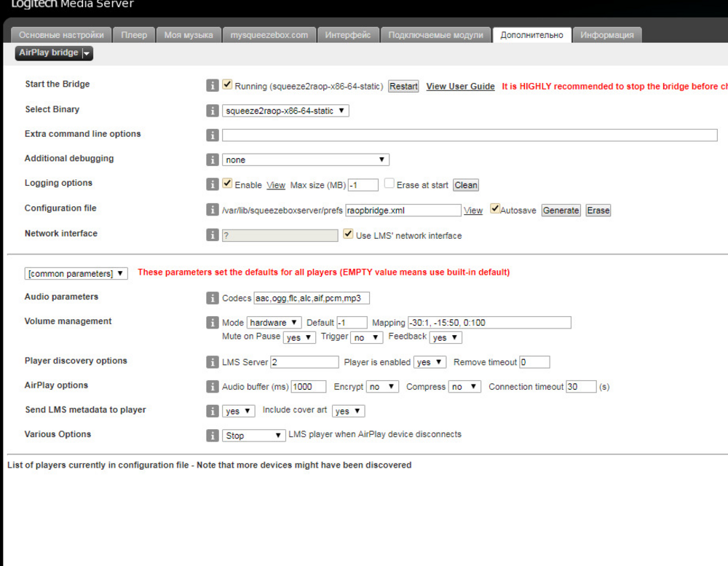Switch to the mysqueezebox.com tab
Image resolution: width=728 pixels, height=566 pixels.
click(x=269, y=35)
